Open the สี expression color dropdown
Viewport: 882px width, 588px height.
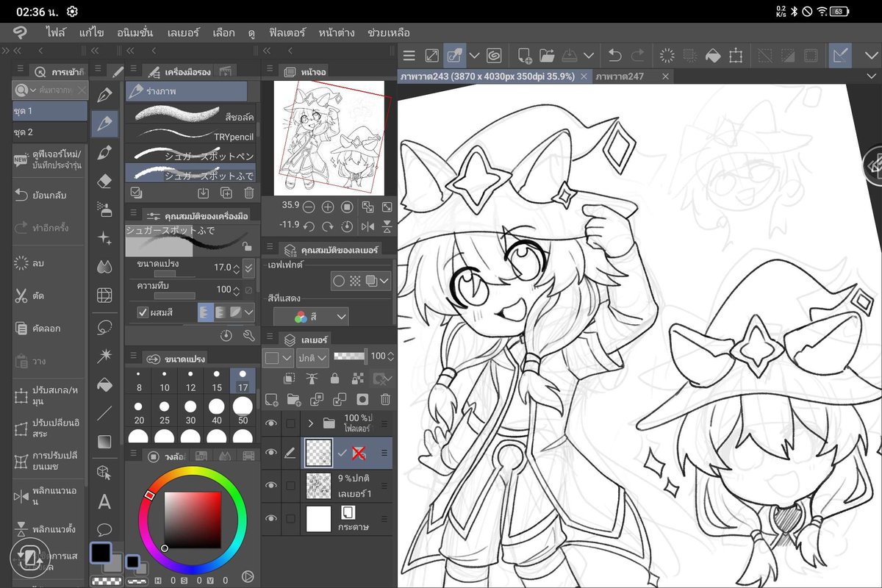(311, 317)
